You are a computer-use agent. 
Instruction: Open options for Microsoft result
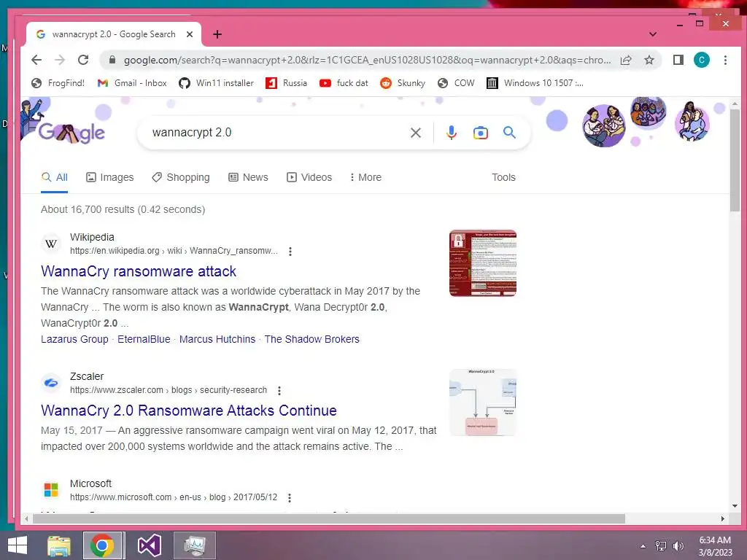[289, 497]
